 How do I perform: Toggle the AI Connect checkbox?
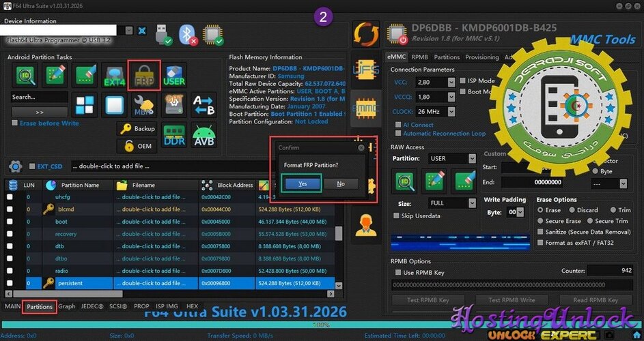398,125
